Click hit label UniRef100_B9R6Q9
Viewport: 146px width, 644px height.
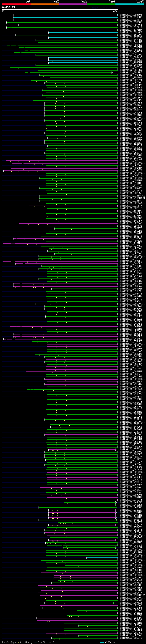pyautogui.click(x=131, y=75)
